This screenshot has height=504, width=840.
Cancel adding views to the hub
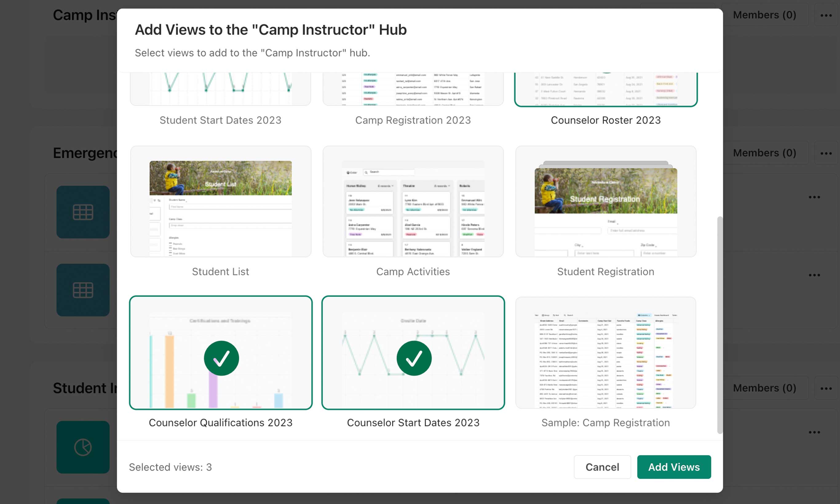click(x=602, y=467)
